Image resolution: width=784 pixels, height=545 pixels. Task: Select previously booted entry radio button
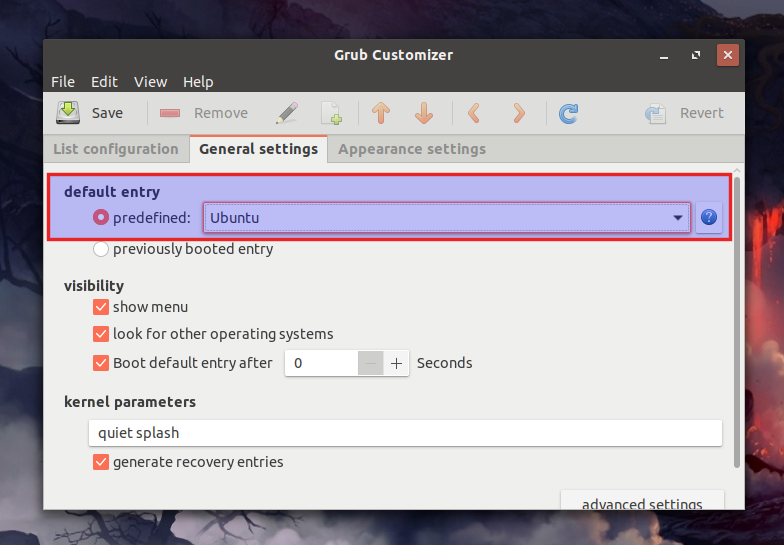click(x=101, y=249)
